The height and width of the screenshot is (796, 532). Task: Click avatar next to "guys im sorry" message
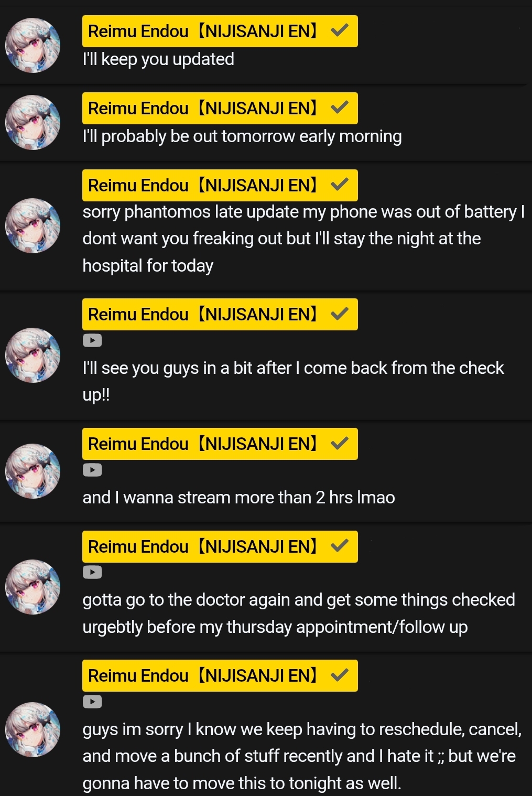click(32, 729)
